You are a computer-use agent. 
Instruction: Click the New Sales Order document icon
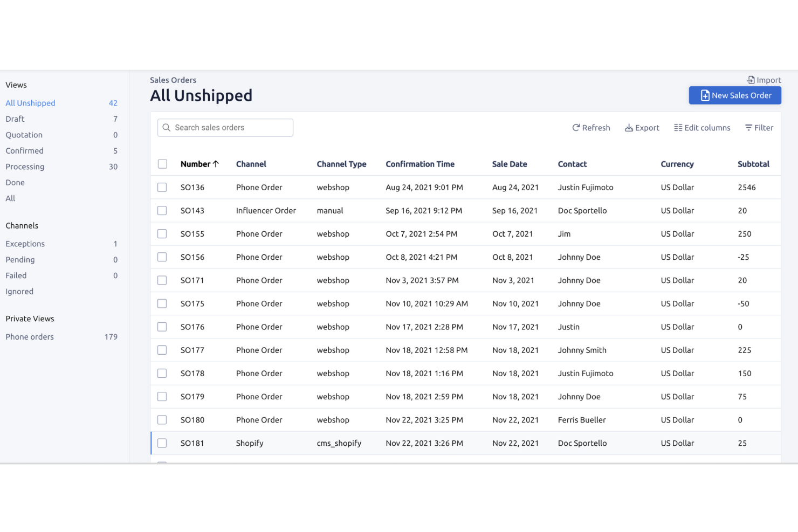click(x=705, y=95)
